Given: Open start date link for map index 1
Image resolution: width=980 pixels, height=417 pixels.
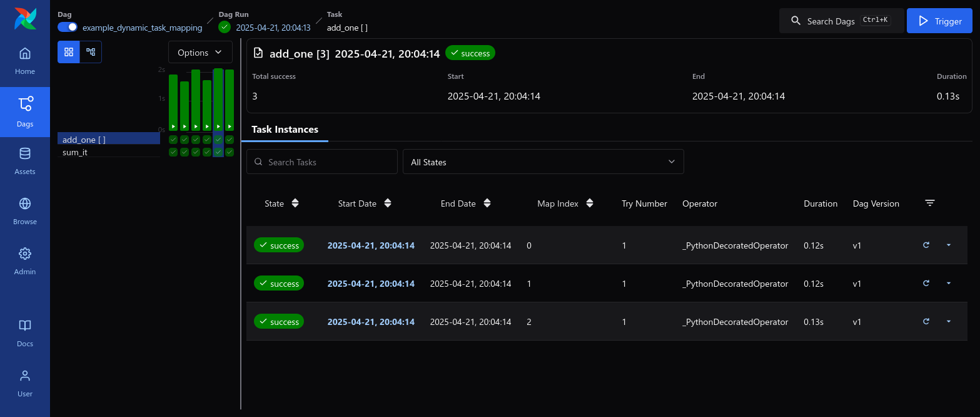Looking at the screenshot, I should (x=371, y=284).
